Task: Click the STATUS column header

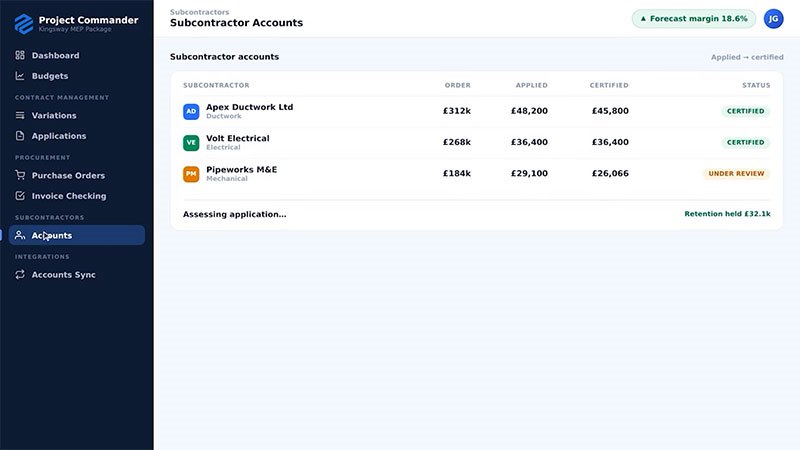Action: tap(756, 85)
